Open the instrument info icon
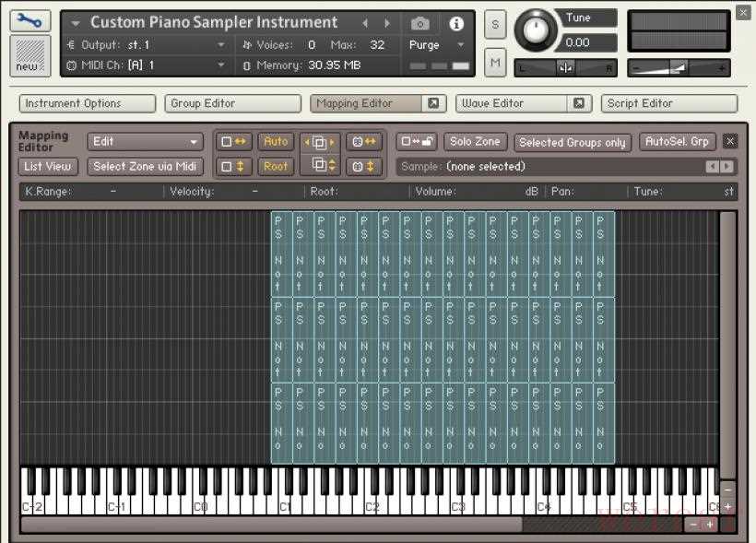Screen dimensions: 756x543 click(456, 23)
